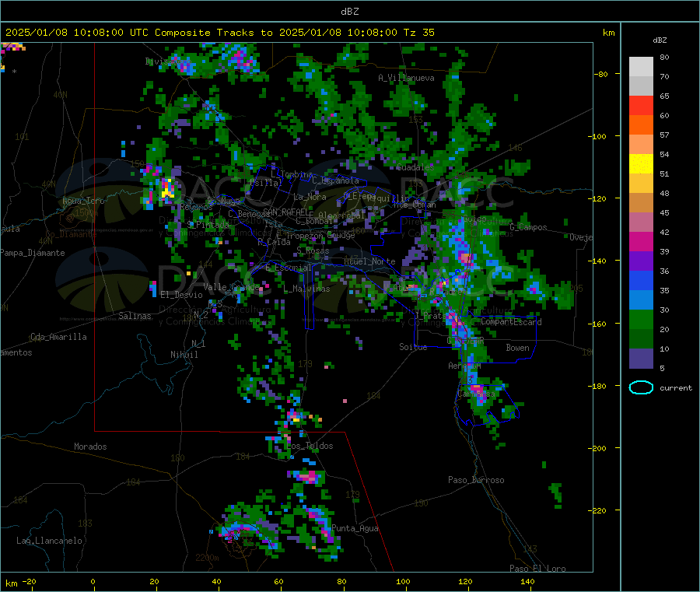This screenshot has width=700, height=592.
Task: Click the yellow storm core near Agua_Toro
Action: (167, 189)
